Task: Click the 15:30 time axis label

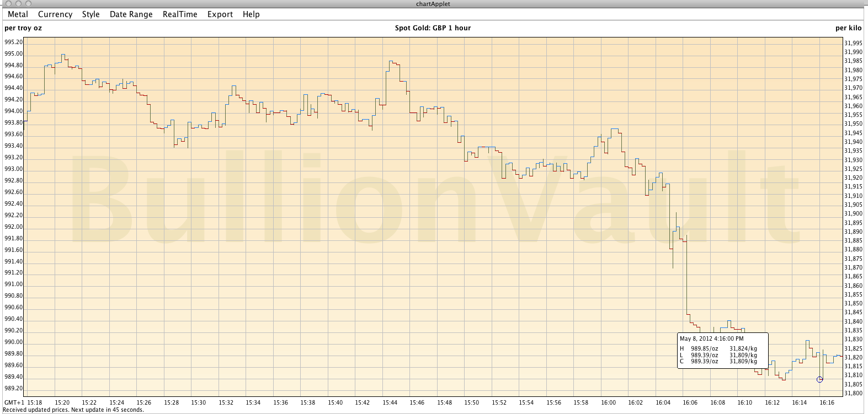Action: click(x=199, y=403)
